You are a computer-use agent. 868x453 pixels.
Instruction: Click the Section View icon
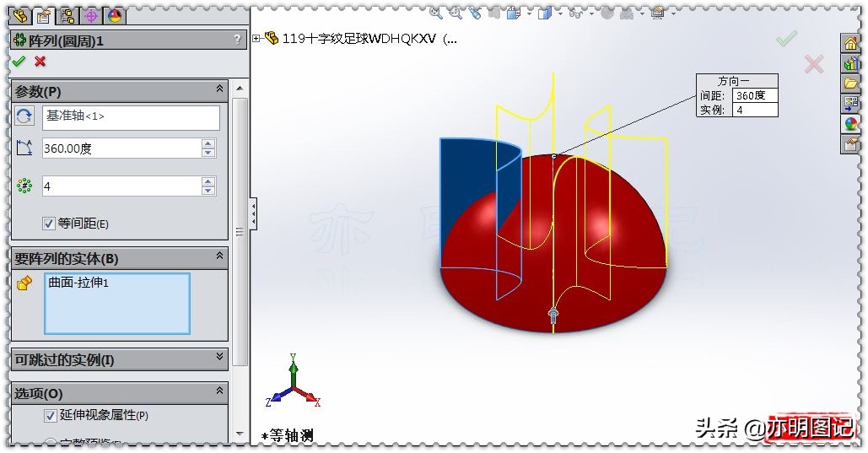493,12
